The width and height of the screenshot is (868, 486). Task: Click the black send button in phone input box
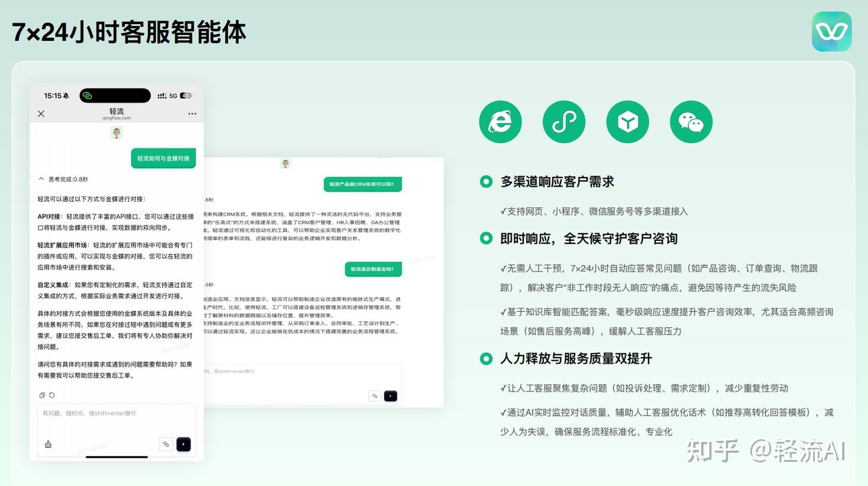[x=184, y=444]
